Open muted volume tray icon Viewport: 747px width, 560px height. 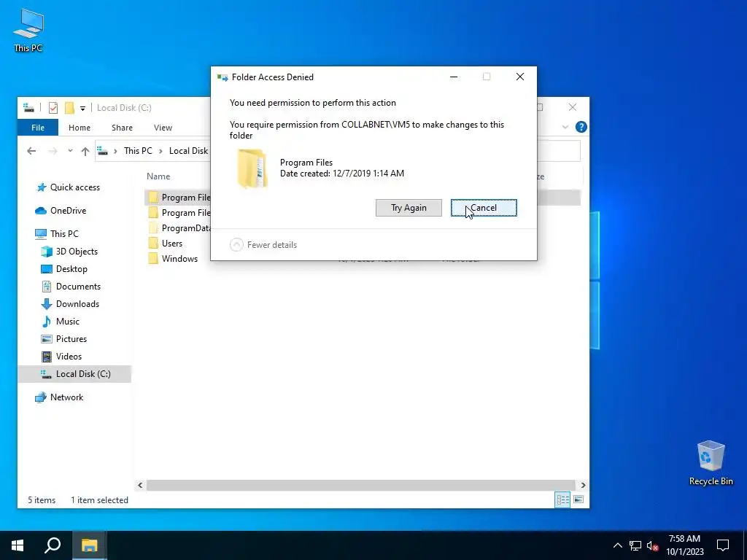click(653, 545)
